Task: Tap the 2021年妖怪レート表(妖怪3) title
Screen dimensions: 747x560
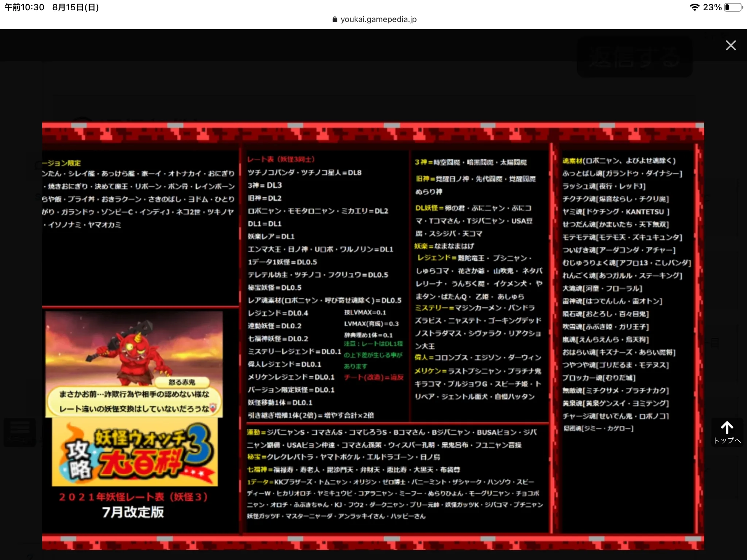Action: 133,497
